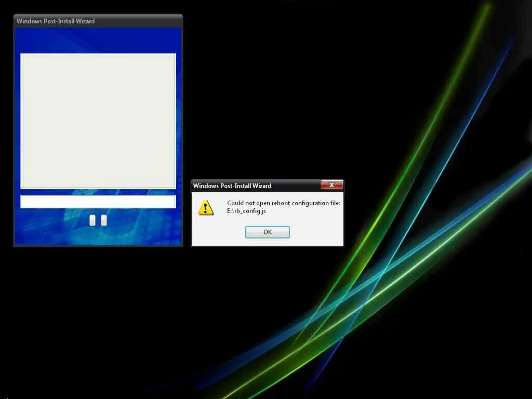Screen dimensions: 532x399
Task: Click the yellow warning icon in the dialog
Action: point(206,207)
